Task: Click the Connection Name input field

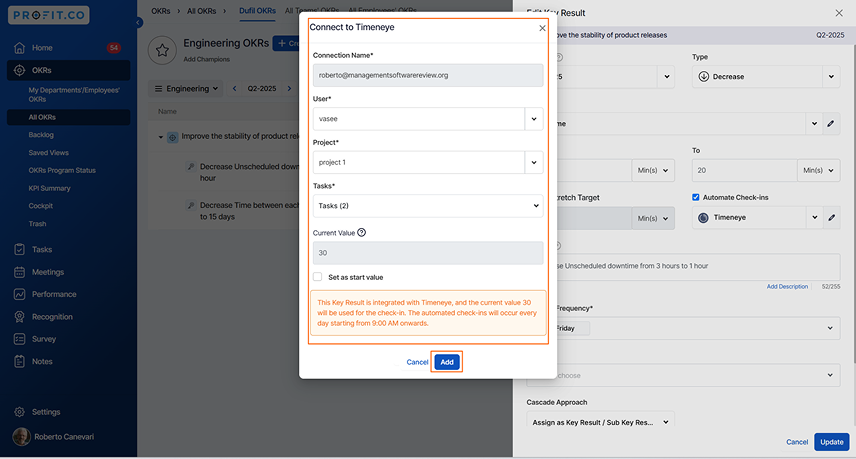Action: [x=428, y=75]
